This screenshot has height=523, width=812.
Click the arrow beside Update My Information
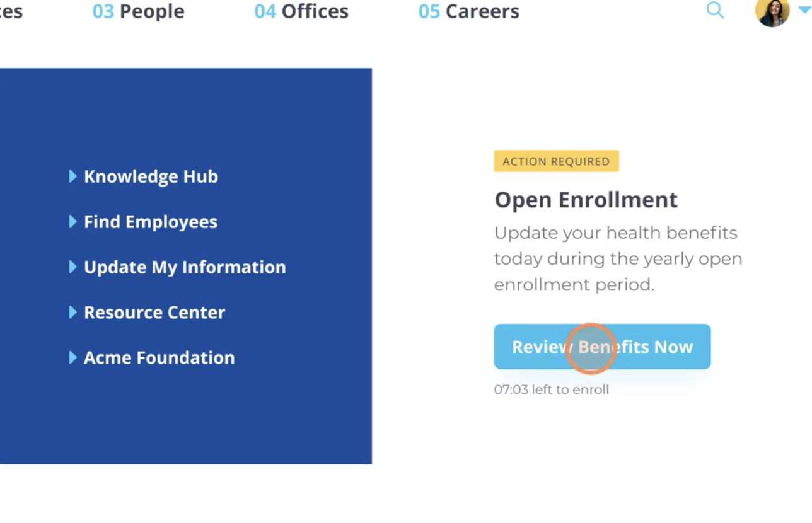[72, 267]
